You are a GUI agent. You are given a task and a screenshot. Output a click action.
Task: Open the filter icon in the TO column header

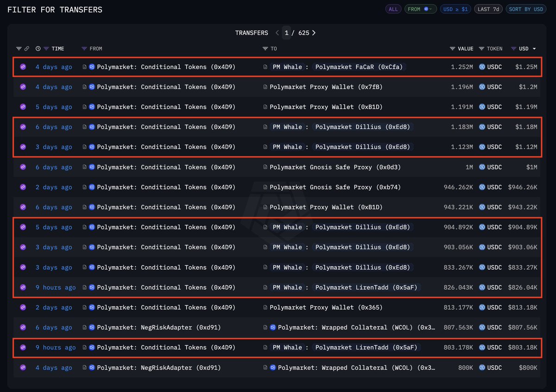(x=265, y=49)
